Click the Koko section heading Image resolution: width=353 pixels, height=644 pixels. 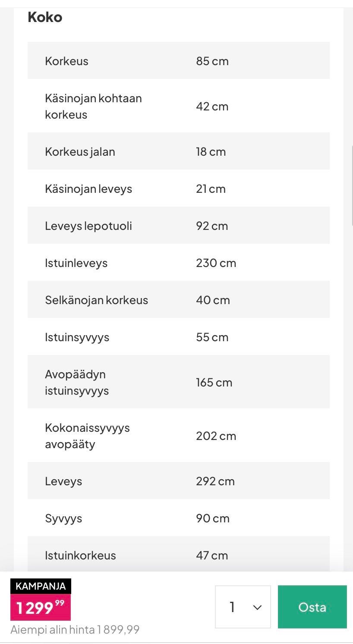(x=45, y=17)
